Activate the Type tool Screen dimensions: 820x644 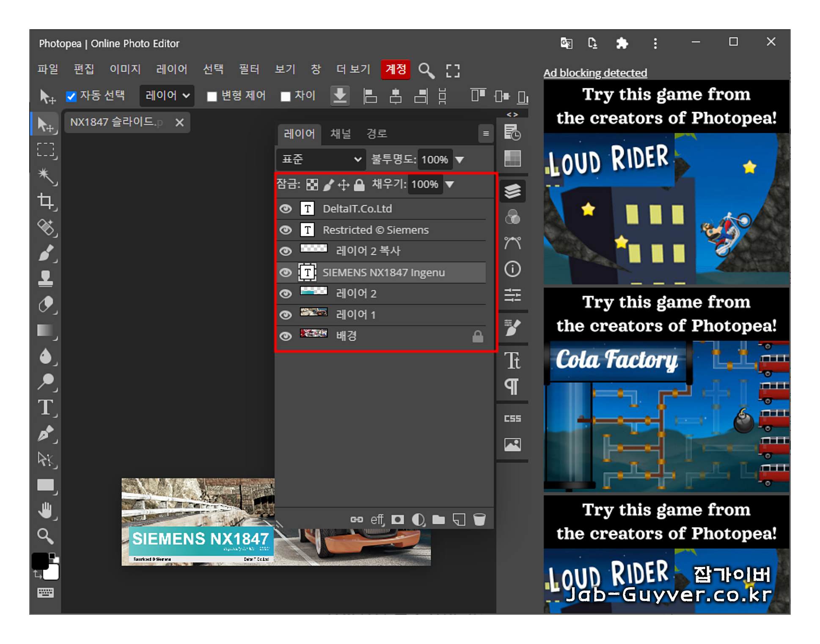[45, 407]
